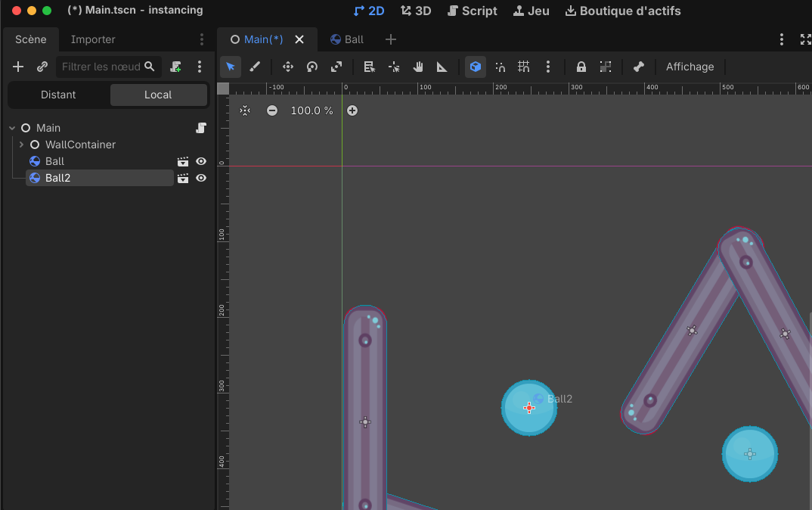Center the view with the viewport icon
Image resolution: width=812 pixels, height=510 pixels.
click(x=245, y=111)
